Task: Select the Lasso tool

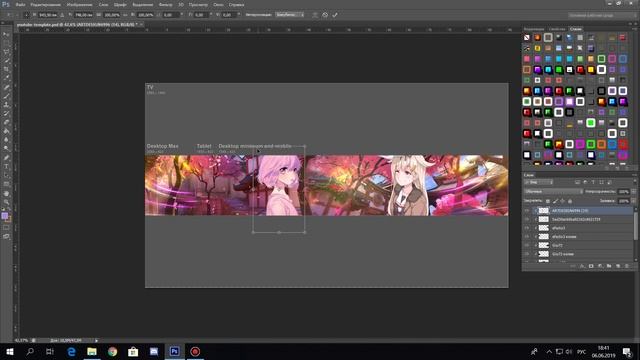Action: pos(6,52)
